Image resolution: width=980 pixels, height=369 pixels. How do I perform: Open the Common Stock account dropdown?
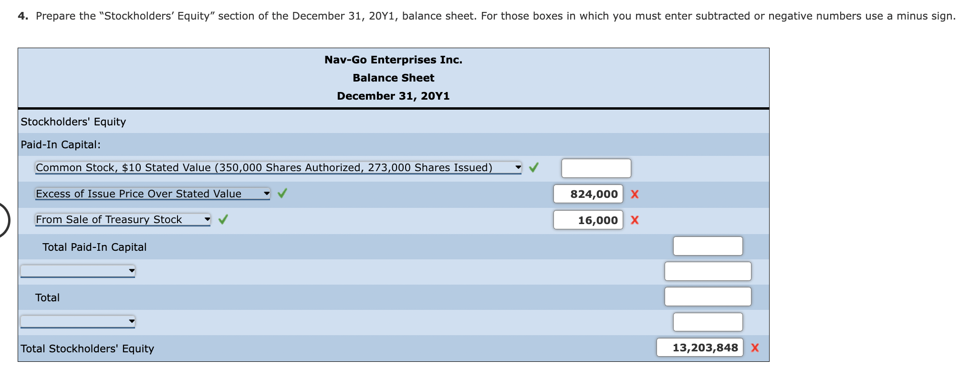(278, 167)
